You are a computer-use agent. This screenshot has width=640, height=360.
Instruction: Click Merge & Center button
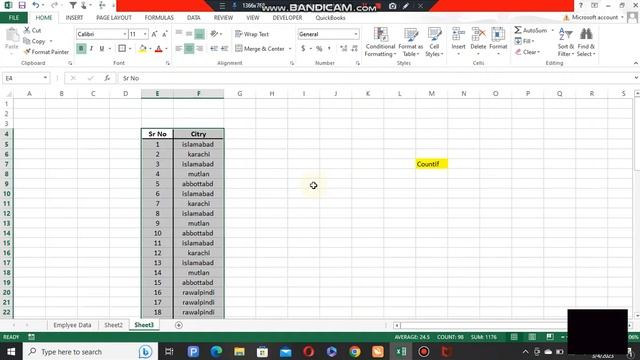click(x=260, y=49)
